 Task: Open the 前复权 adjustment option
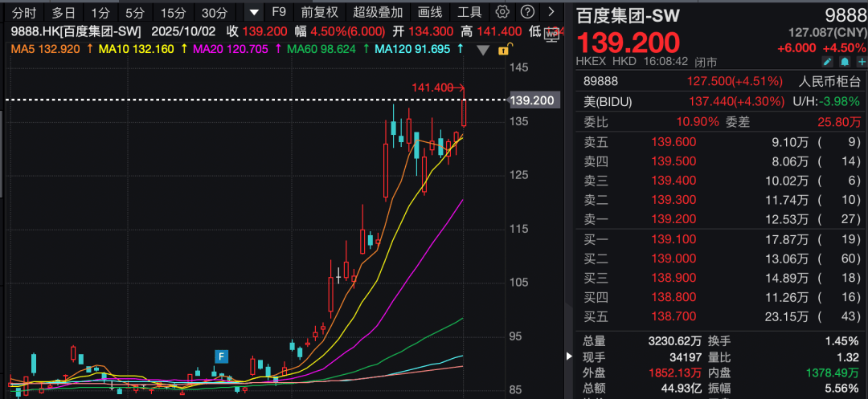tap(319, 12)
